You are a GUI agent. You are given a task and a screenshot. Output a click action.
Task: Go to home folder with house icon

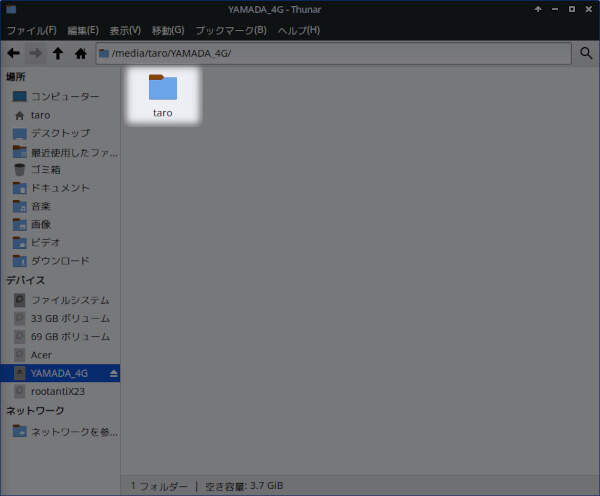tap(81, 53)
